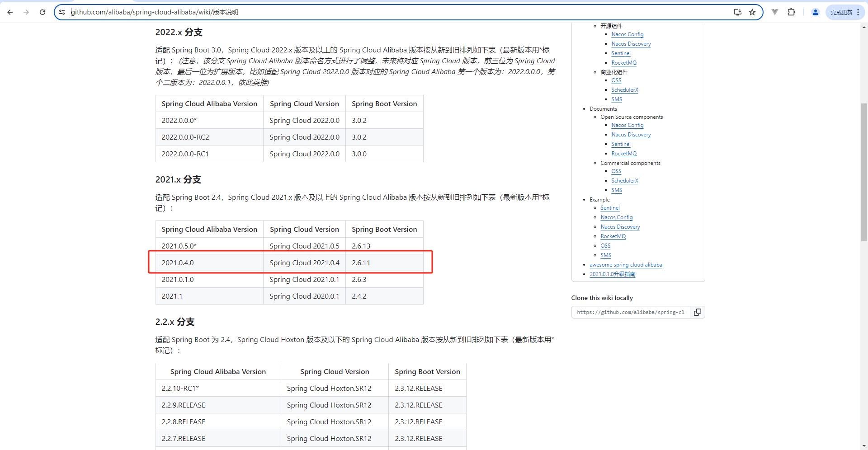Screen dimensions: 868x450
Task: Open Nacos Config under Open Source components
Action: pos(627,125)
